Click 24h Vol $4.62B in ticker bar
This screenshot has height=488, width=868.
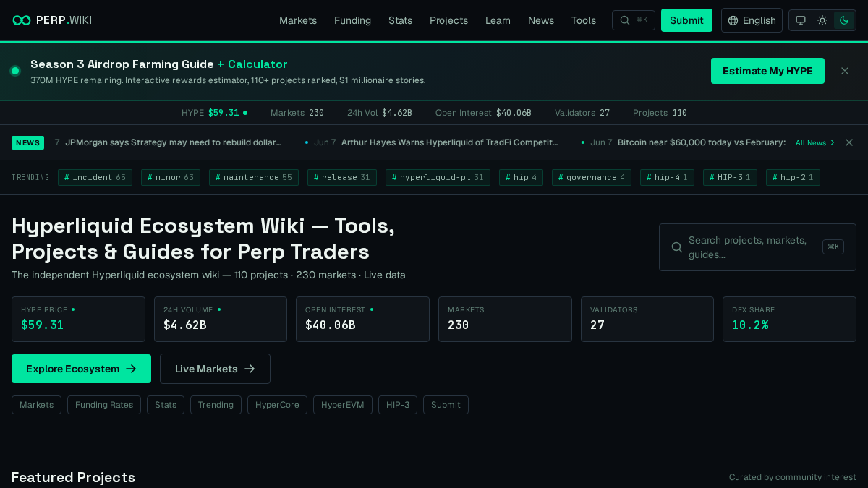click(x=379, y=113)
